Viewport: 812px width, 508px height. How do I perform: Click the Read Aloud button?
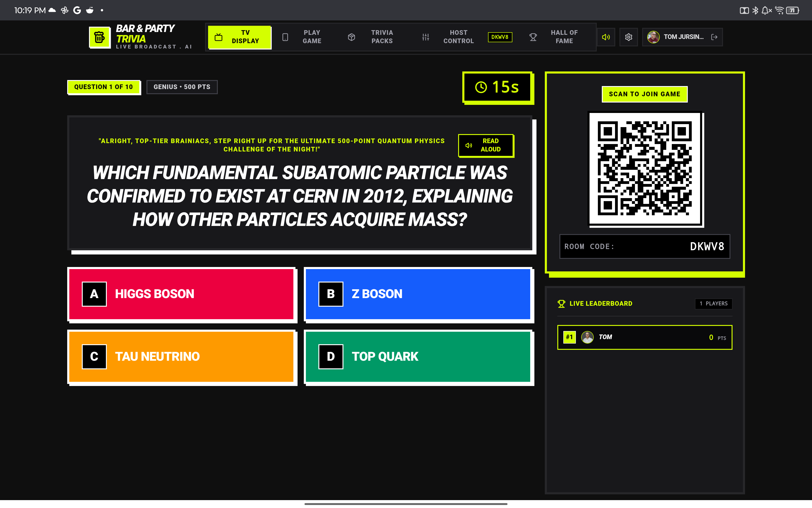point(485,145)
